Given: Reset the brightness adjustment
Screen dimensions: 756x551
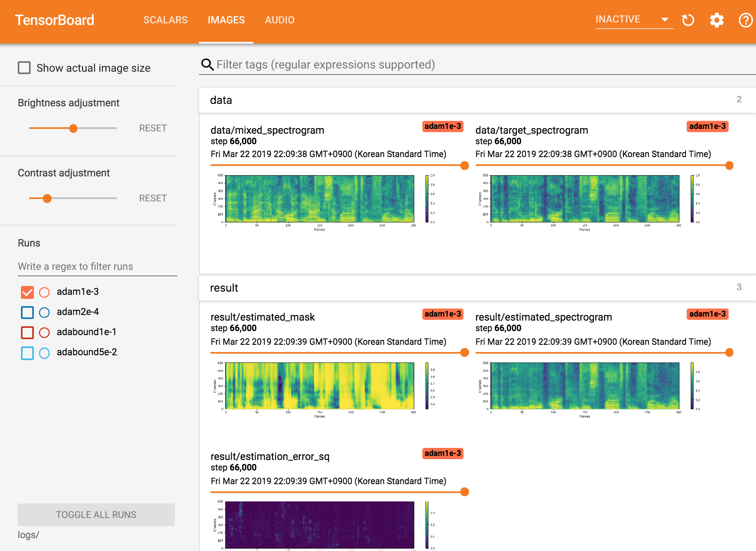Looking at the screenshot, I should coord(153,128).
